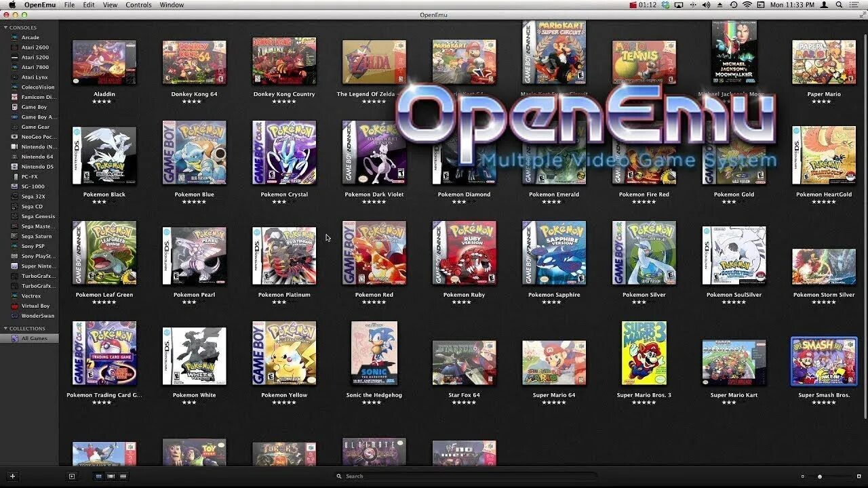The height and width of the screenshot is (488, 868).
Task: Select Pokemon Crystal box art
Action: click(284, 152)
